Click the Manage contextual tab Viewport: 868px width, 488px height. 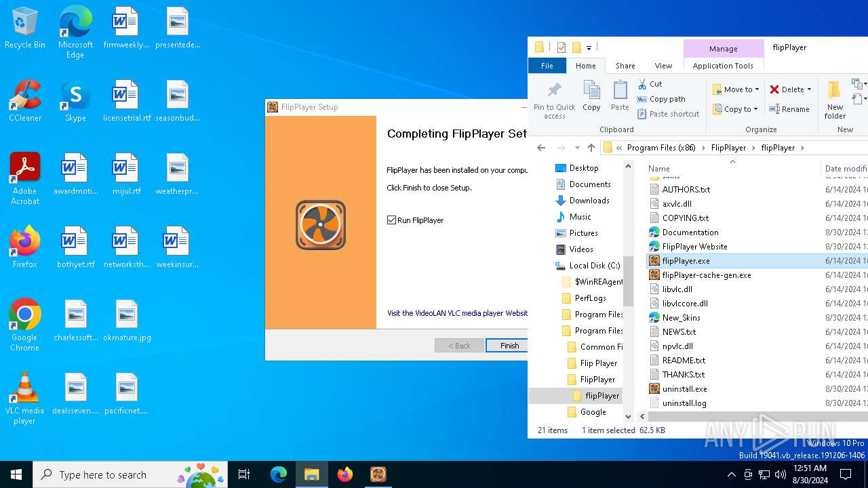click(723, 49)
